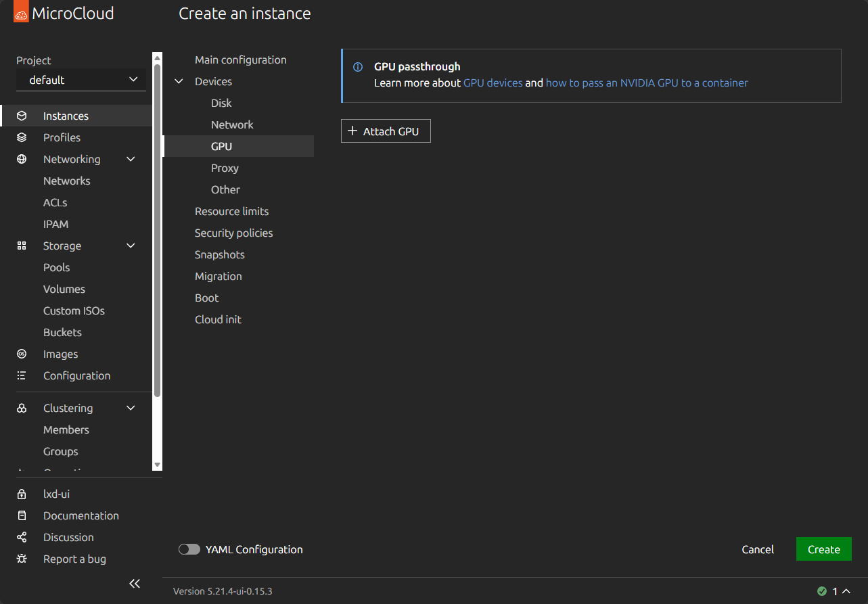Click the Attach GPU button
868x604 pixels.
point(386,131)
